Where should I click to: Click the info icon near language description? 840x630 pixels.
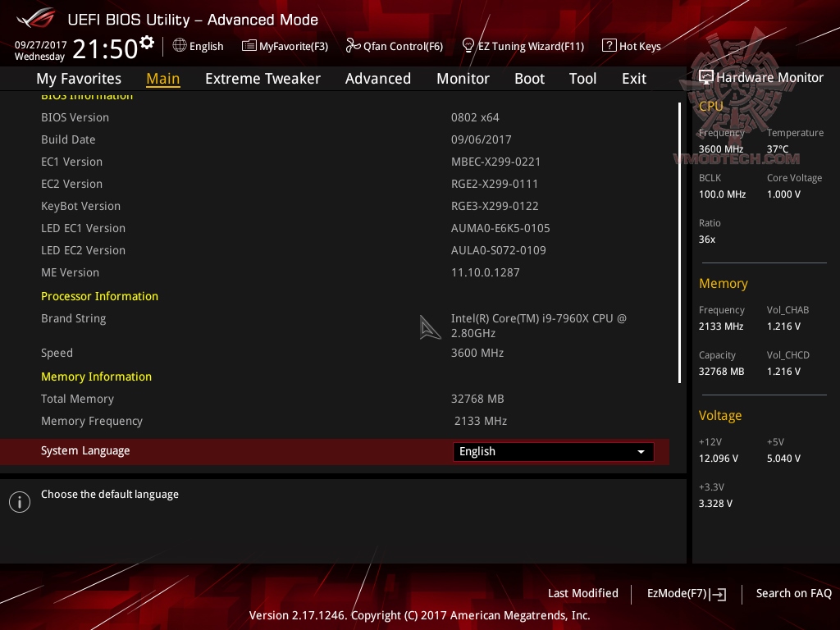(20, 501)
